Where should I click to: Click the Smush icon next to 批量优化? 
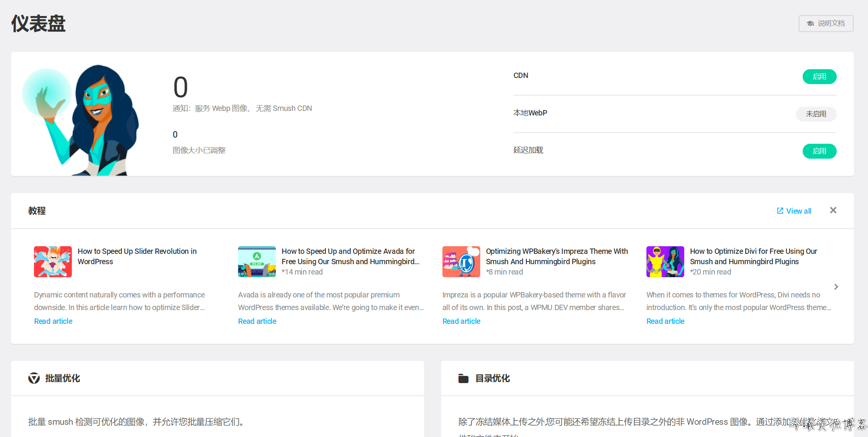pos(34,378)
